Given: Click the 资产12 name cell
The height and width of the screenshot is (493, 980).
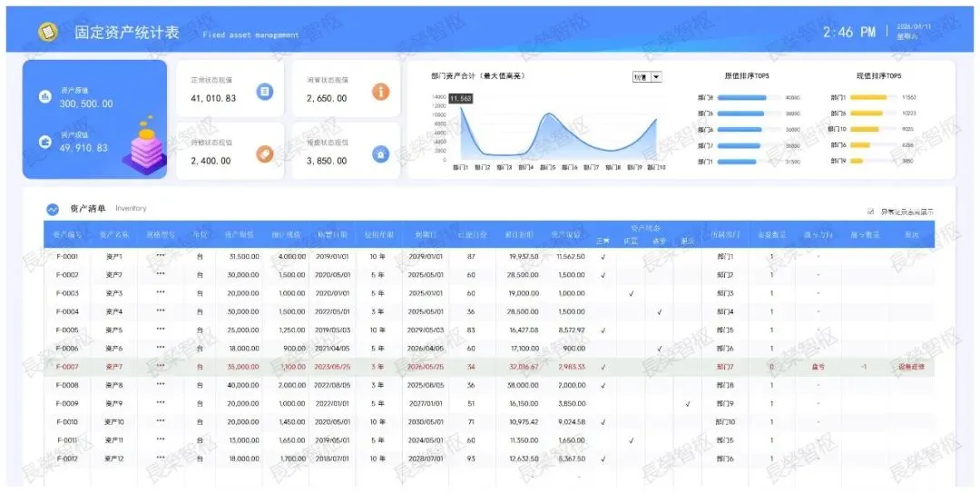Looking at the screenshot, I should [113, 458].
